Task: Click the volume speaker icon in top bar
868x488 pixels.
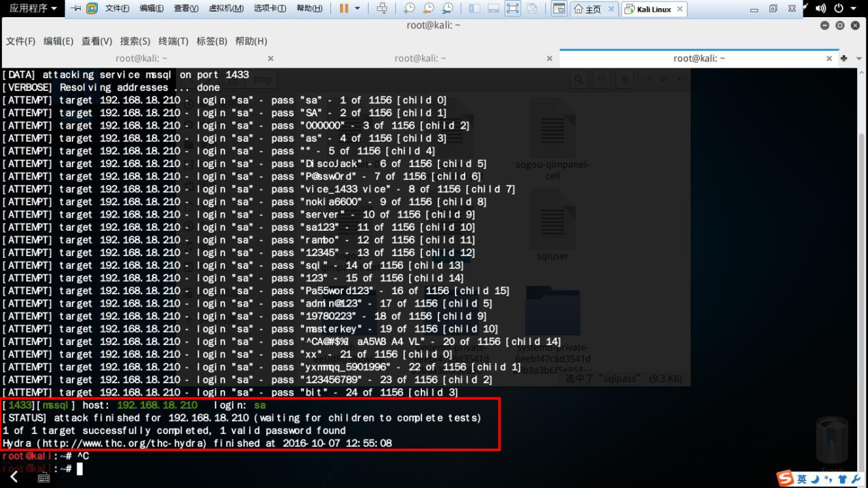Action: point(820,9)
